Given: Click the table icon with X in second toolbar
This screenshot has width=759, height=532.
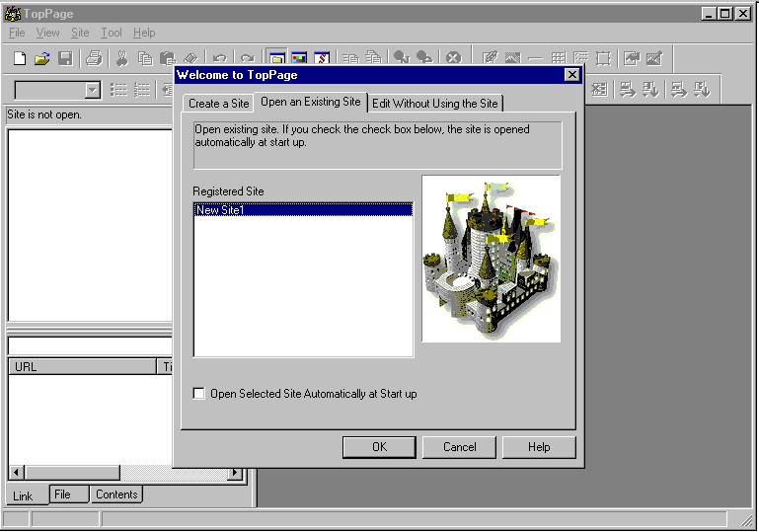Looking at the screenshot, I should (599, 90).
